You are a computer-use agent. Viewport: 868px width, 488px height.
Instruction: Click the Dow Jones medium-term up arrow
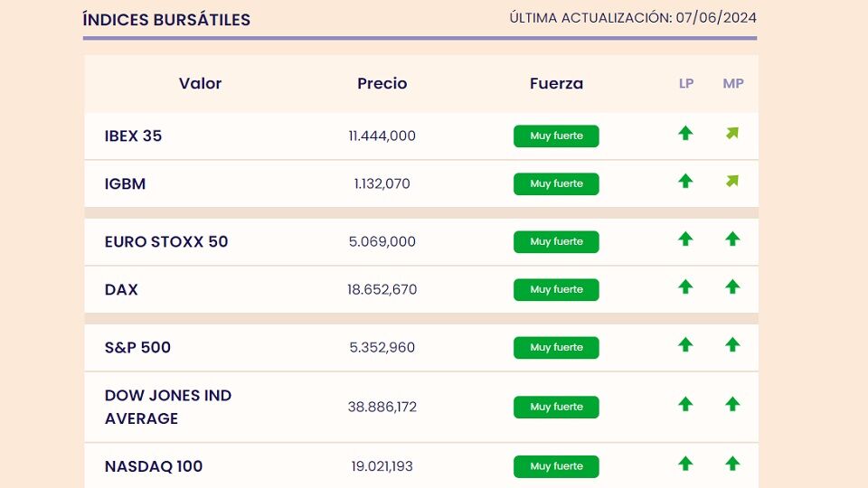732,404
